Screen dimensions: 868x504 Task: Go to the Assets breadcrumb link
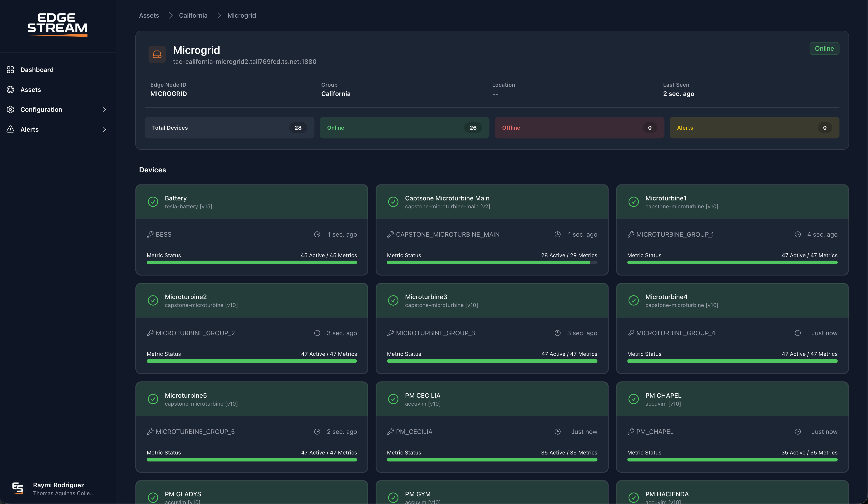point(149,15)
